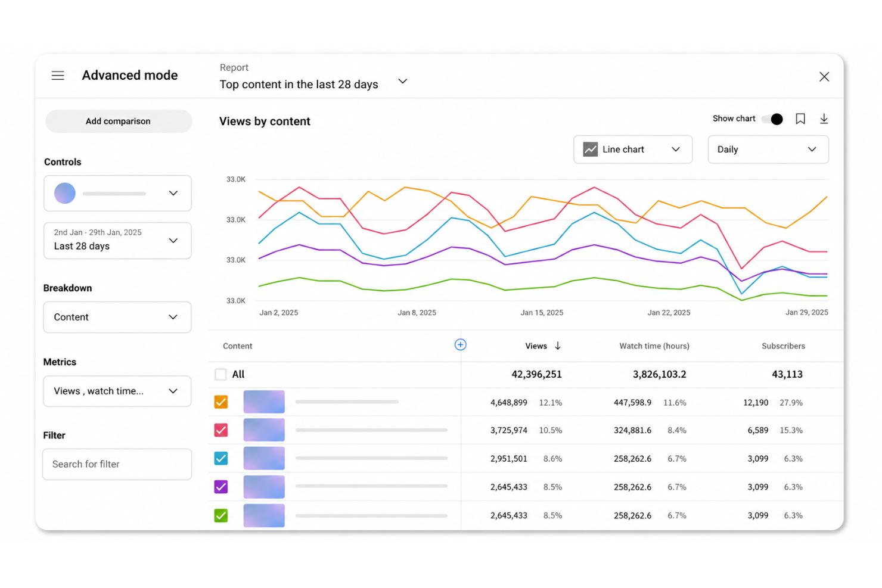The width and height of the screenshot is (882, 588).
Task: Click the Watch time (hours) column header
Action: click(654, 346)
